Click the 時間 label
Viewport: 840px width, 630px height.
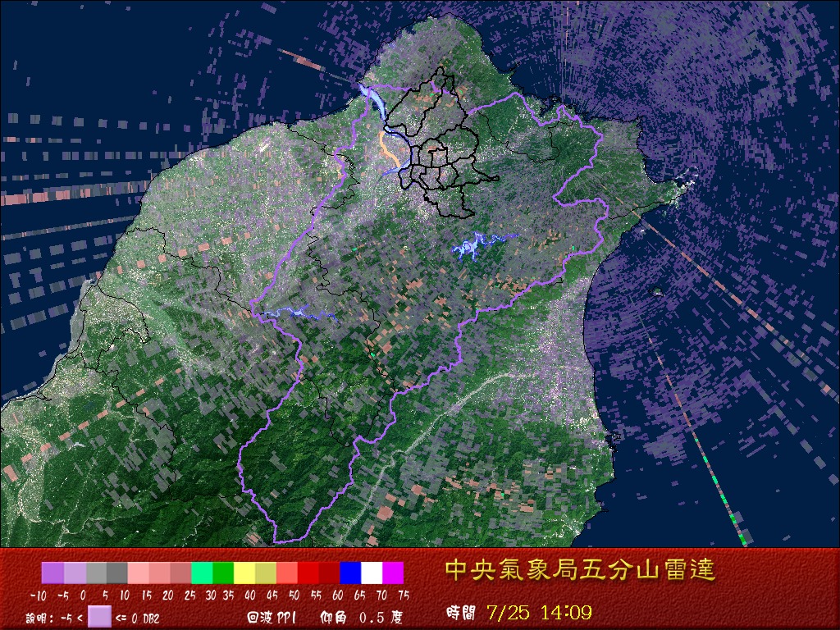point(461,613)
